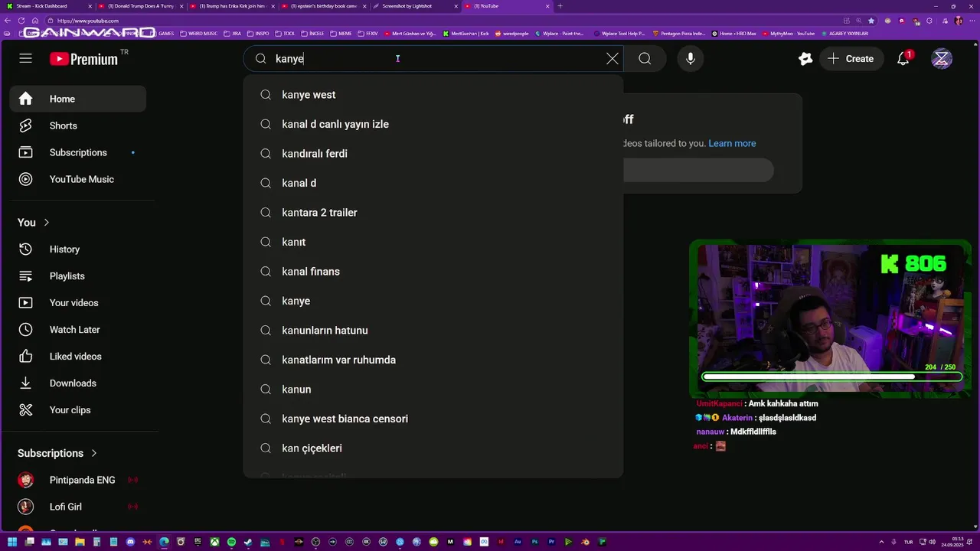Open the FFXIV bookmark folder

[367, 34]
